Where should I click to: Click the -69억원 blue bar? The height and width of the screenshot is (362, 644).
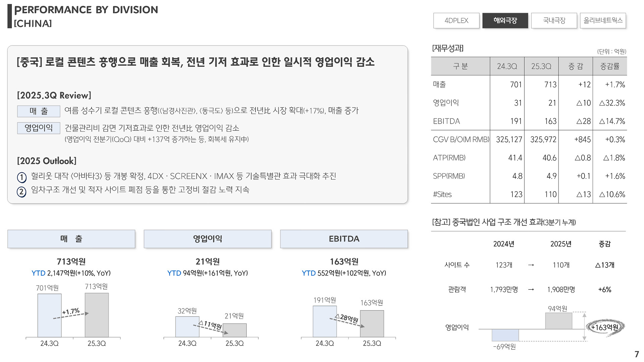(505, 335)
